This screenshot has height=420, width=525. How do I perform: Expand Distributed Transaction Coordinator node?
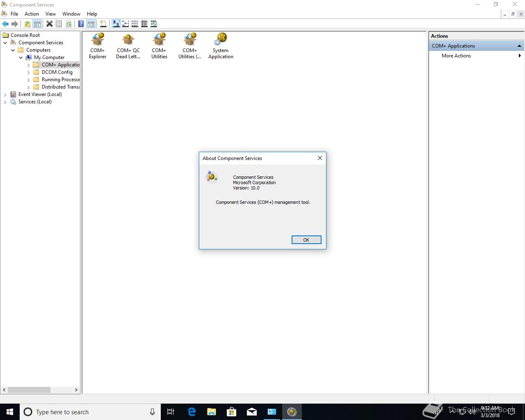(29, 87)
